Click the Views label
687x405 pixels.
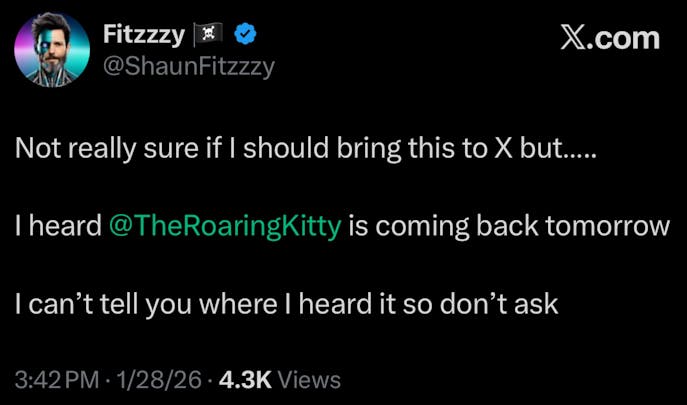coord(308,380)
